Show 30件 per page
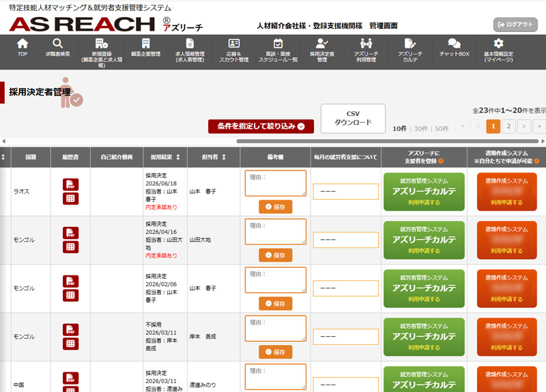Image resolution: width=546 pixels, height=392 pixels. coord(420,129)
